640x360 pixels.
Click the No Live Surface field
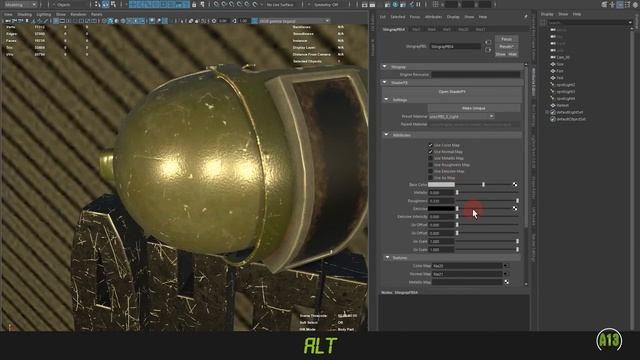point(280,4)
